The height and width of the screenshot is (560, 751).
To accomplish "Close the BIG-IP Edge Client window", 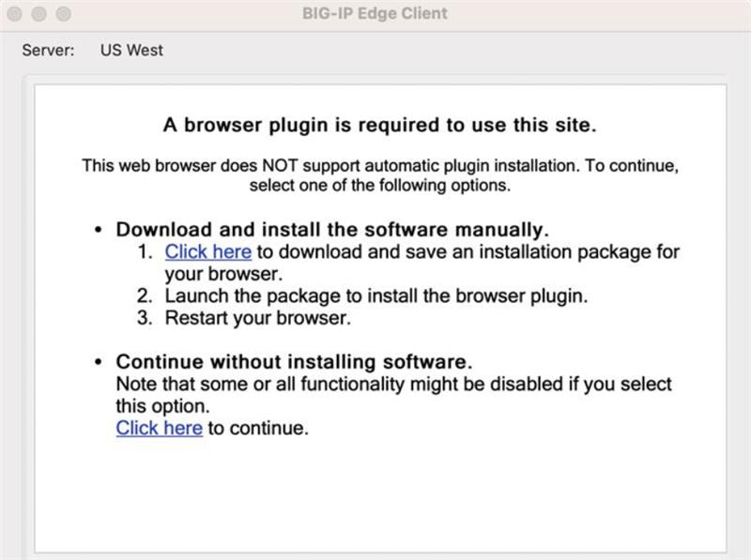I will coord(13,13).
